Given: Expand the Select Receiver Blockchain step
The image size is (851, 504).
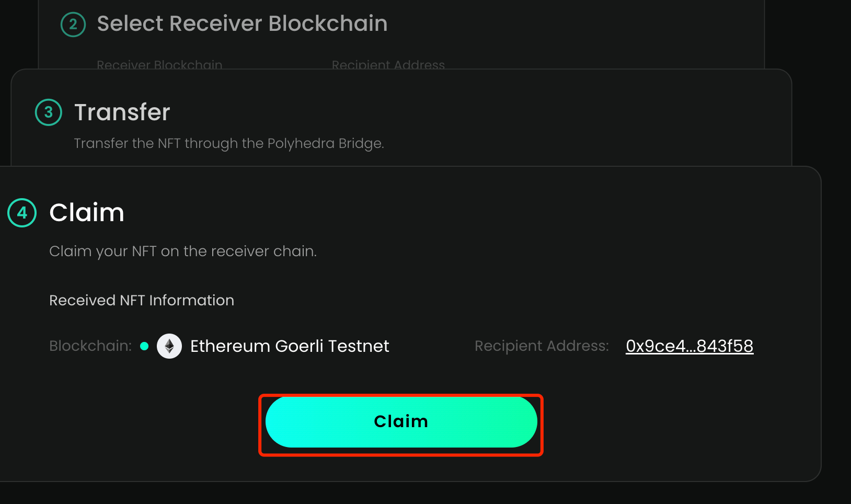Looking at the screenshot, I should click(242, 24).
